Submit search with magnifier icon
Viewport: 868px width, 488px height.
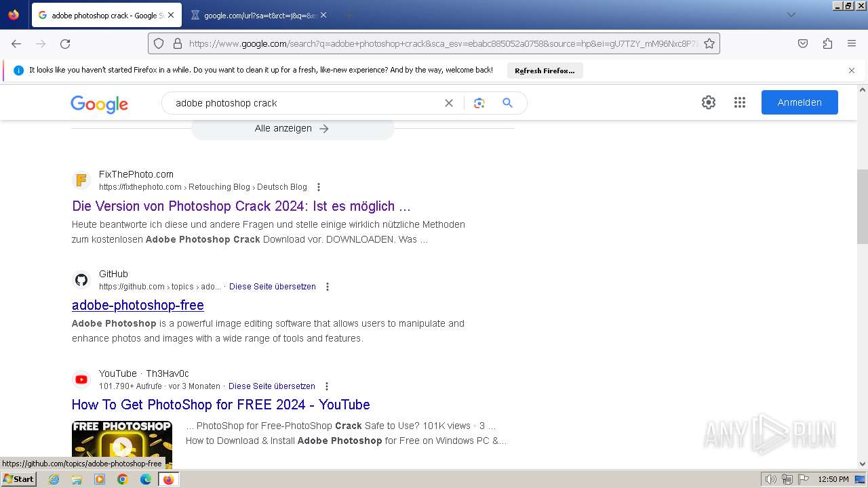pyautogui.click(x=507, y=103)
